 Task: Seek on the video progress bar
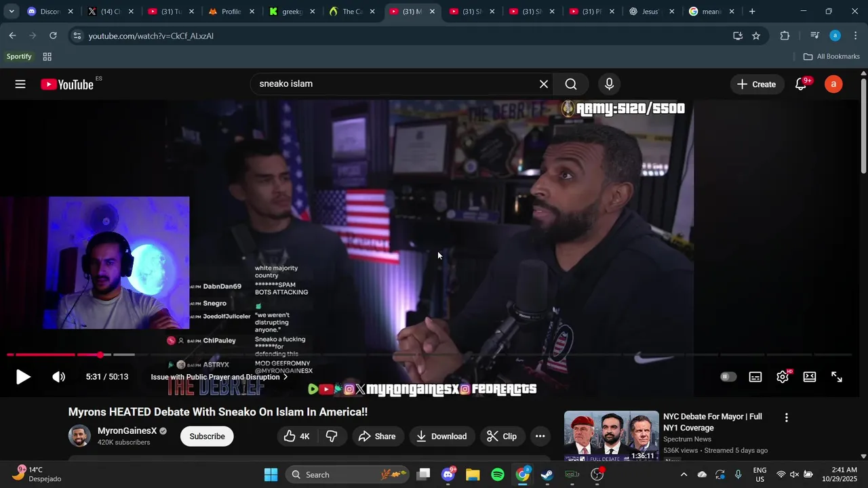tap(429, 354)
